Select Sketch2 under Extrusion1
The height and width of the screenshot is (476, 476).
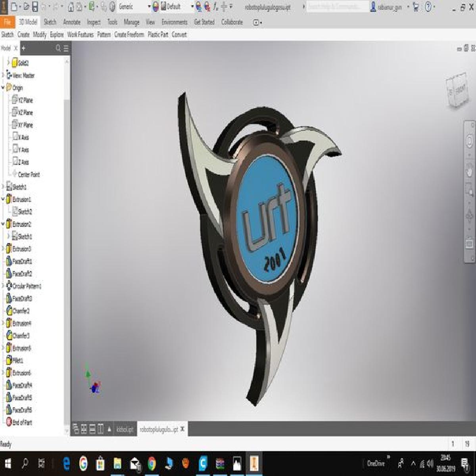pyautogui.click(x=25, y=211)
